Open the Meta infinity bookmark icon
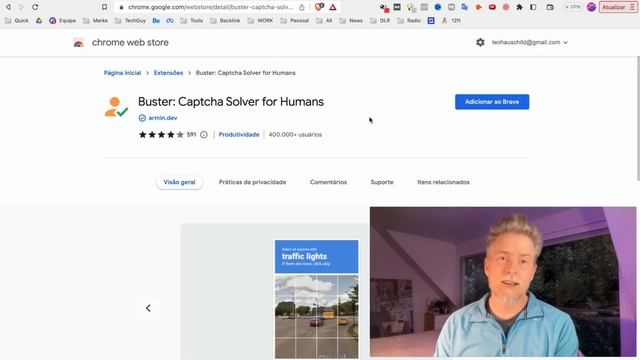640x360 pixels. (170, 20)
